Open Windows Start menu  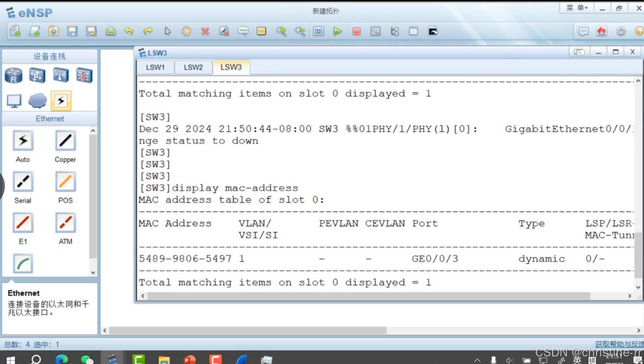coord(11,360)
